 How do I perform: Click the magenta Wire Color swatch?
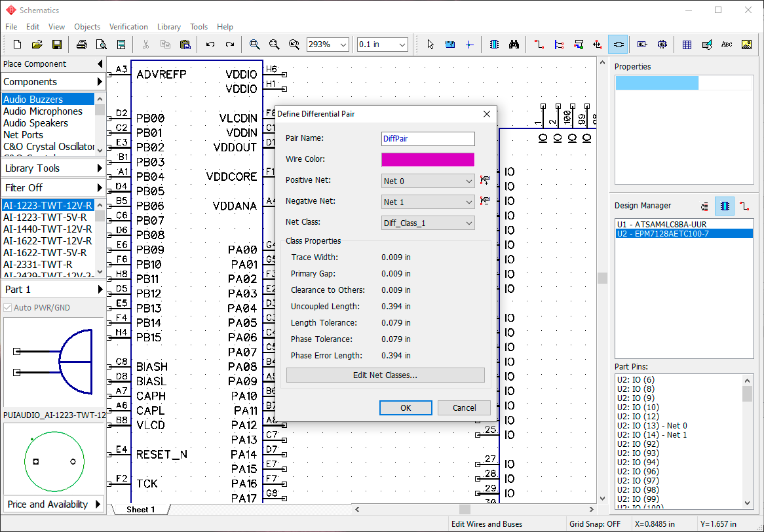coord(428,159)
